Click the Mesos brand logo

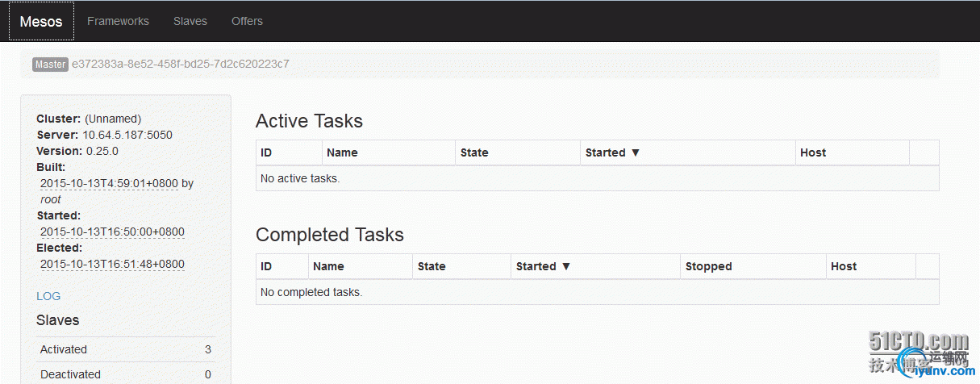pyautogui.click(x=41, y=21)
